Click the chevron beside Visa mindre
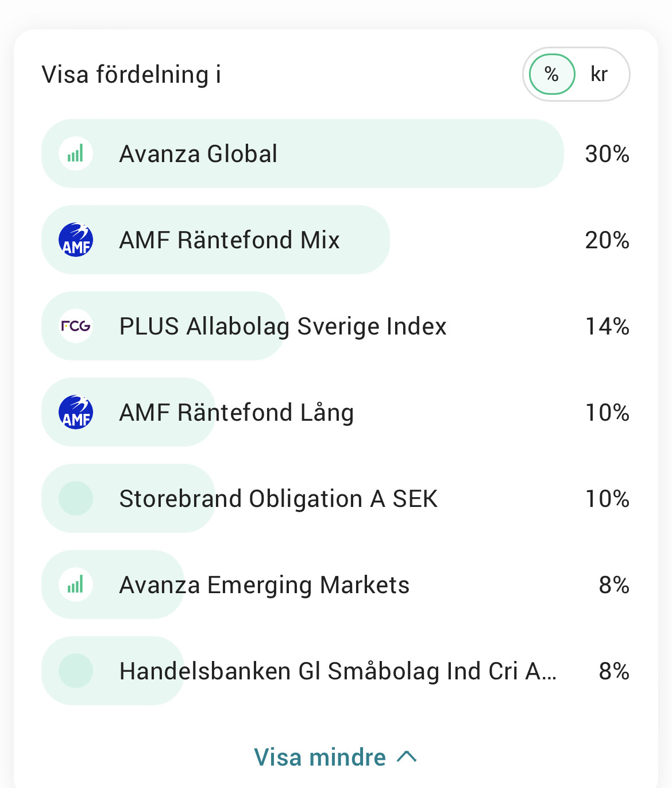This screenshot has height=788, width=672. point(407,757)
